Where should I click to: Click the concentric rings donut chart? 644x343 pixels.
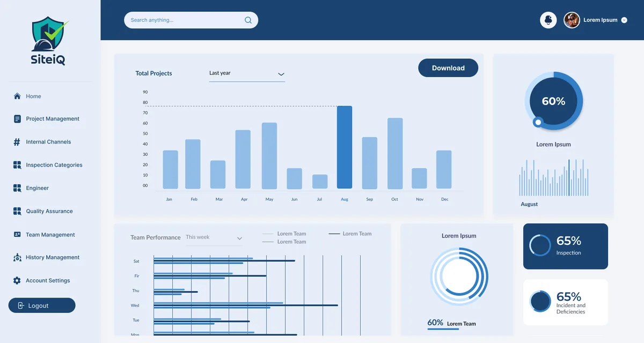point(459,277)
